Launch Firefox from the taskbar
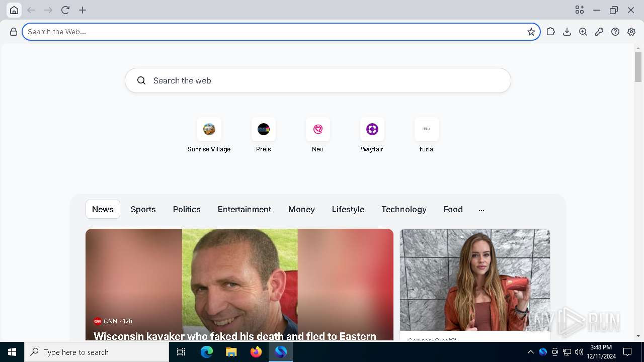Viewport: 644px width, 362px height. point(256,352)
